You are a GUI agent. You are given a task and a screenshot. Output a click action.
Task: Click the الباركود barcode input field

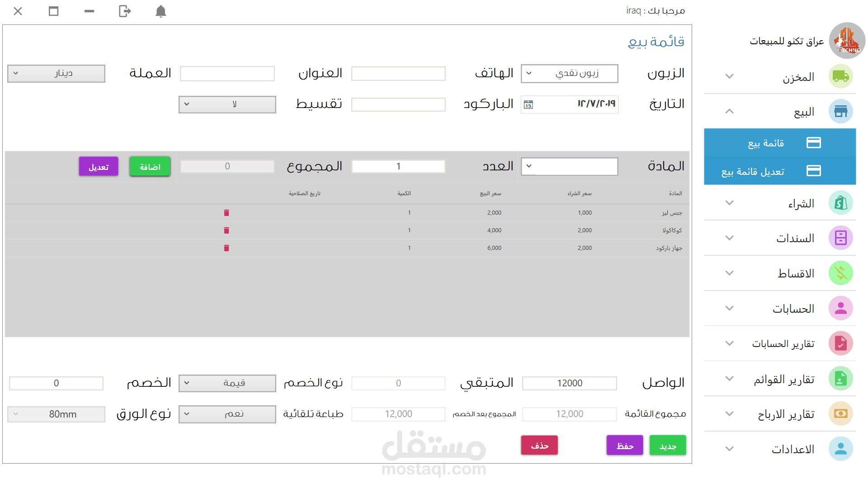[x=398, y=105]
